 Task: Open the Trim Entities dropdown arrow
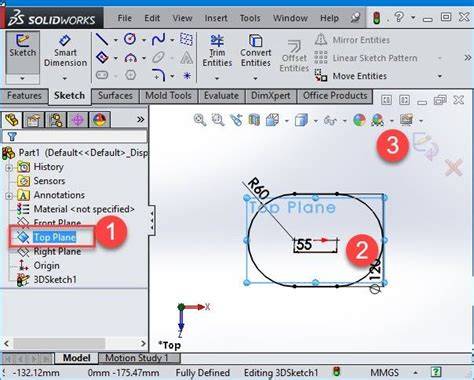coord(217,79)
